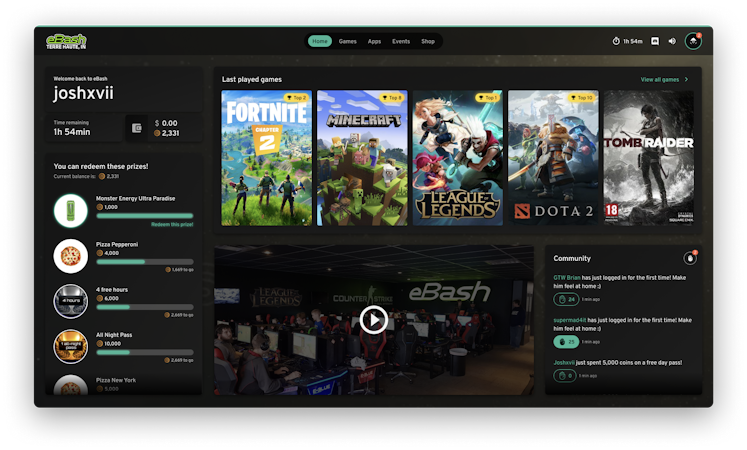The image size is (747, 450).
Task: Toggle fist-bump on Joshxvii's free day pass post
Action: [565, 376]
